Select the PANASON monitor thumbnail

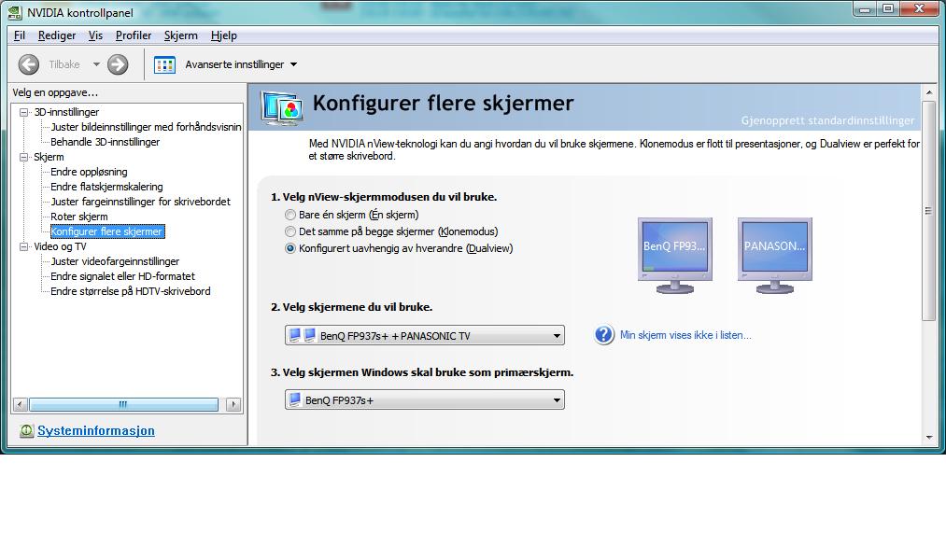775,256
